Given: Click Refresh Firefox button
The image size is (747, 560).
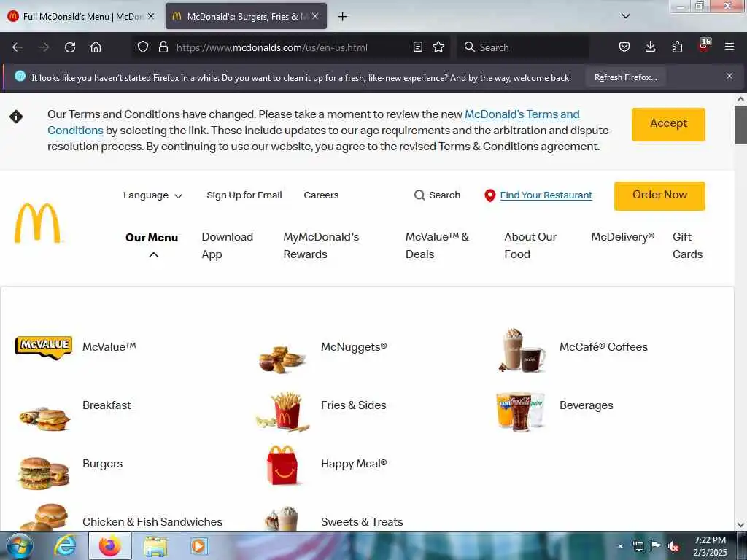Looking at the screenshot, I should click(x=625, y=77).
